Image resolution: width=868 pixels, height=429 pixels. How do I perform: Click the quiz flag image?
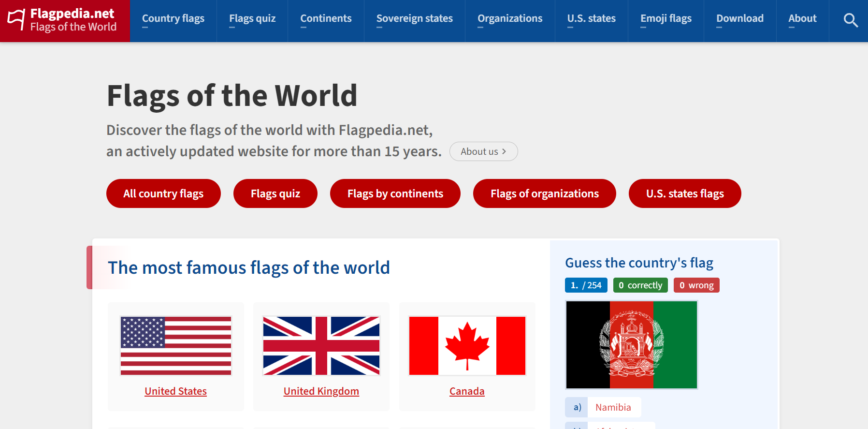click(x=632, y=345)
